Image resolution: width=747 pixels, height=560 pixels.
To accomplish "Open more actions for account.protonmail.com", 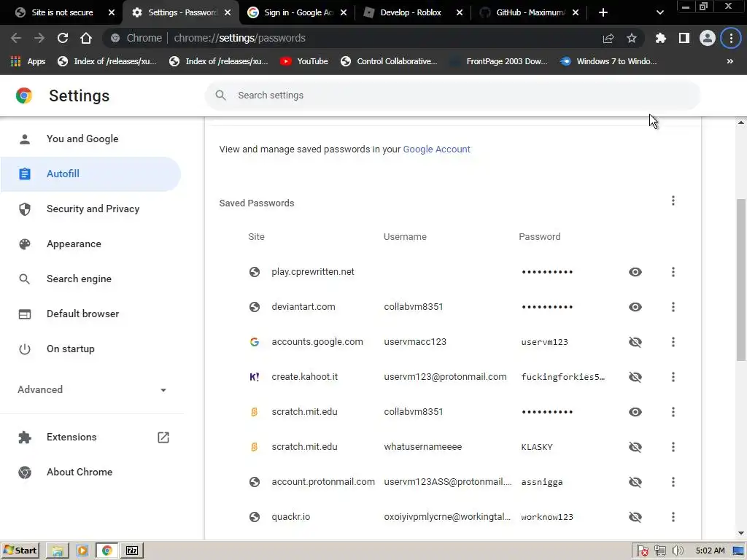I will (673, 482).
